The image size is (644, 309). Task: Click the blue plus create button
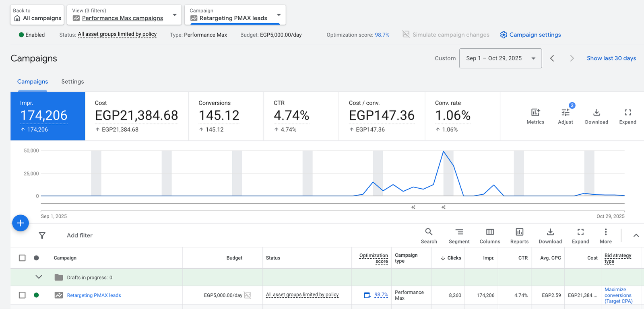click(21, 223)
